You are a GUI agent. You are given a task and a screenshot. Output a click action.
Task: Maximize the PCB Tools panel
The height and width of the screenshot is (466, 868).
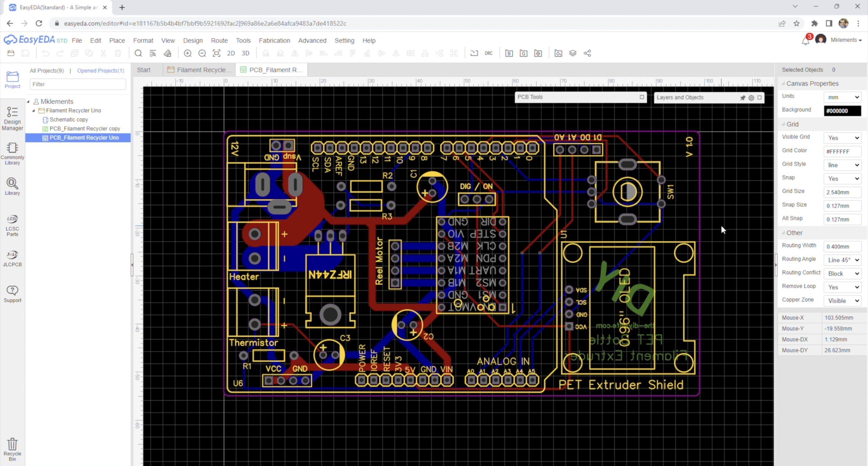pos(642,97)
